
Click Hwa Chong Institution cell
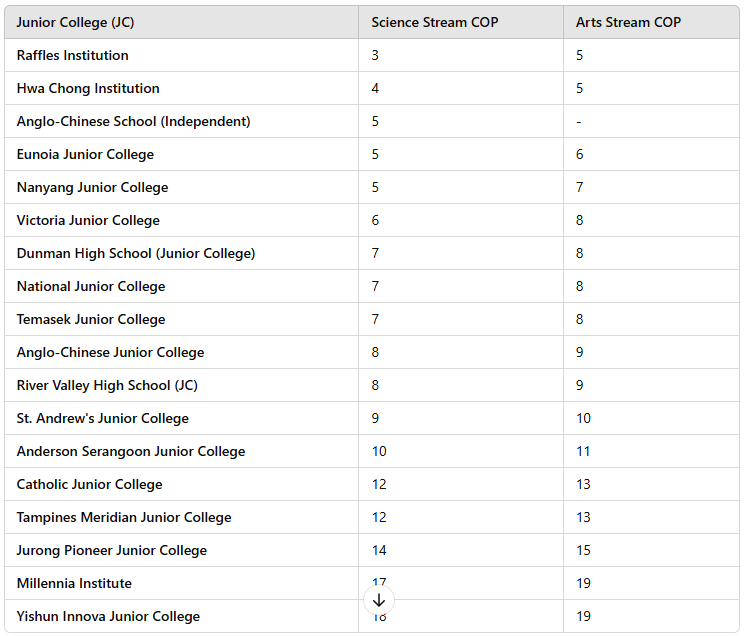point(88,88)
